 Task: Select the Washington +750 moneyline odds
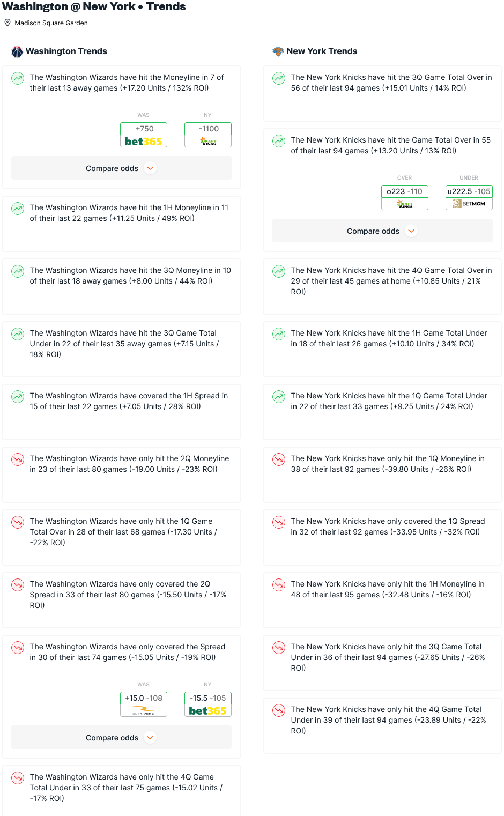(x=144, y=129)
